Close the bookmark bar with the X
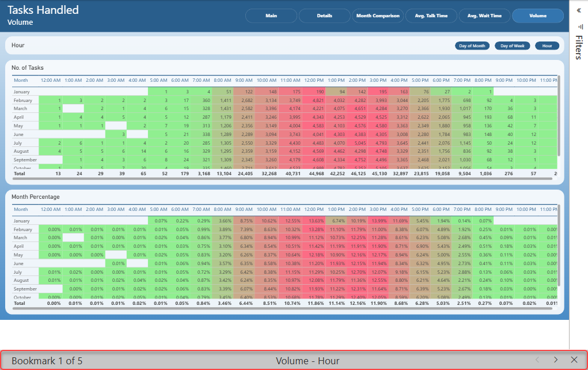 [x=574, y=360]
